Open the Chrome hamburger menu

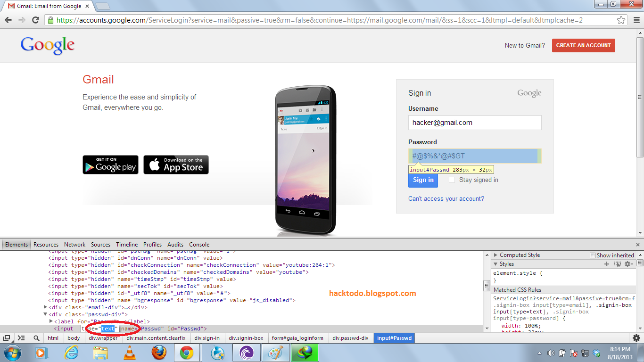(x=636, y=20)
